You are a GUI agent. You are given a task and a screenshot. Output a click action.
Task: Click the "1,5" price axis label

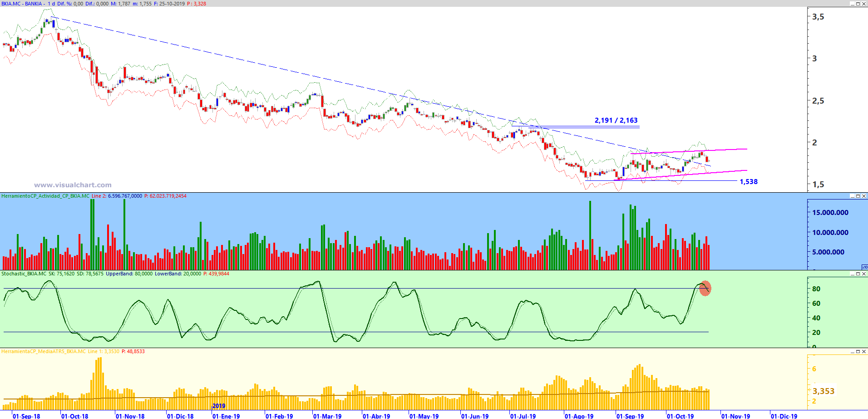(x=818, y=185)
